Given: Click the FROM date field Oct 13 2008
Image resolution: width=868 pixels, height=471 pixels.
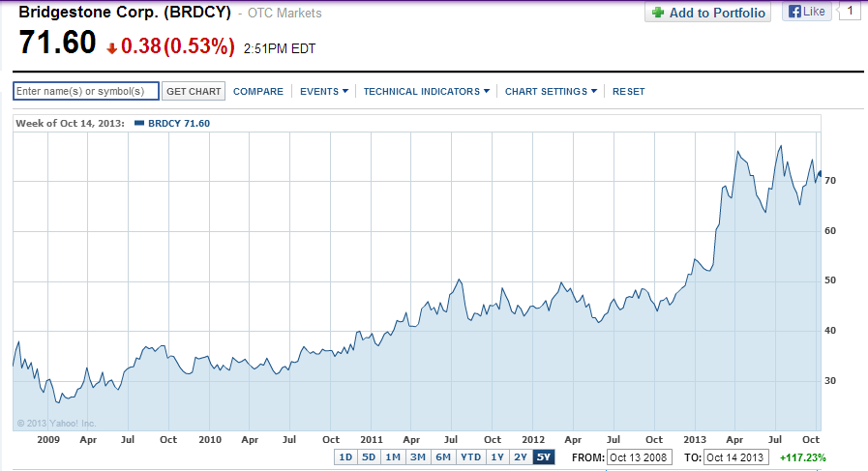Looking at the screenshot, I should click(x=639, y=457).
